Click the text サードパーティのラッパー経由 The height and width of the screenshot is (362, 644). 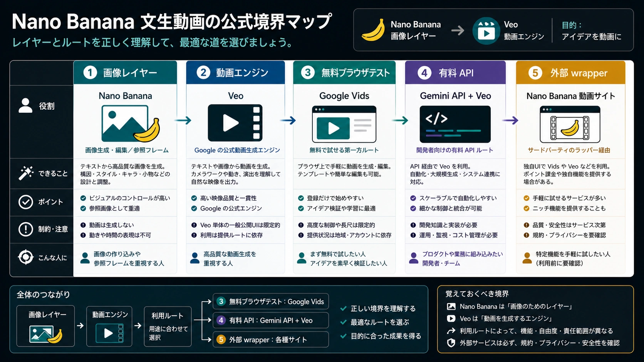coord(569,150)
